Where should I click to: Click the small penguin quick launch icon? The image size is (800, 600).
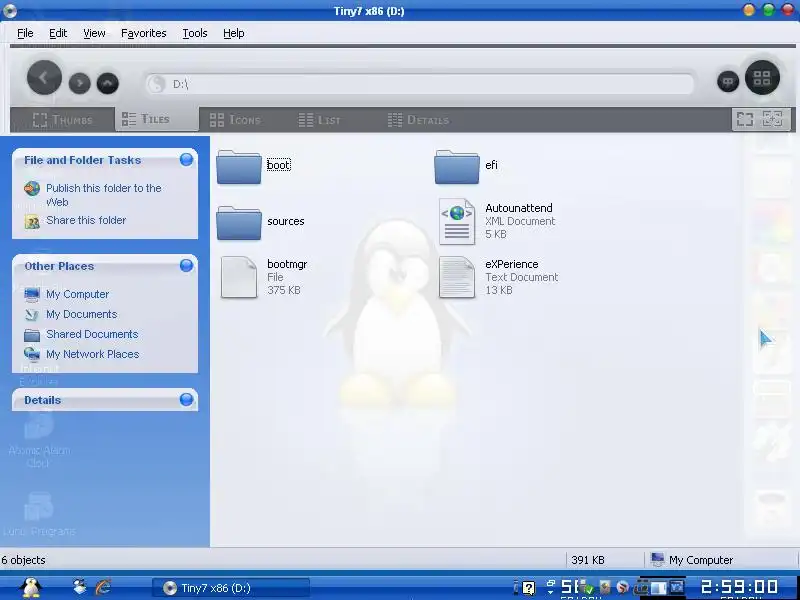(80, 587)
